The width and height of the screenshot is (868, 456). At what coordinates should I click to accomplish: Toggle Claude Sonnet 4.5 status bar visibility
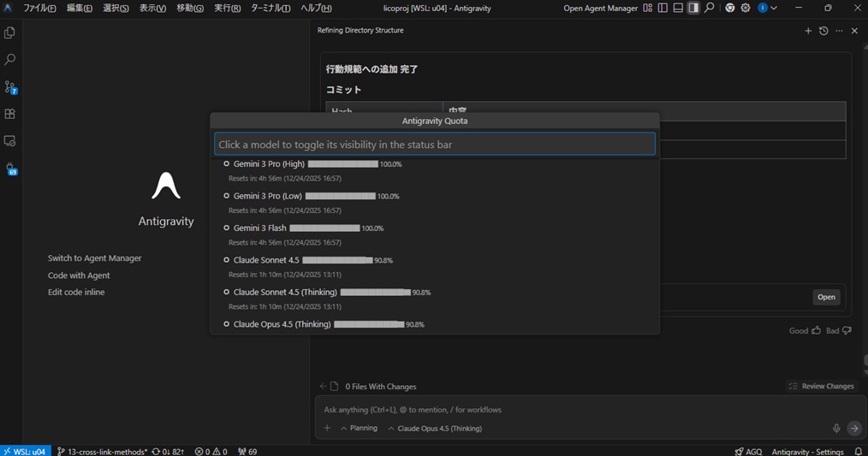point(267,260)
